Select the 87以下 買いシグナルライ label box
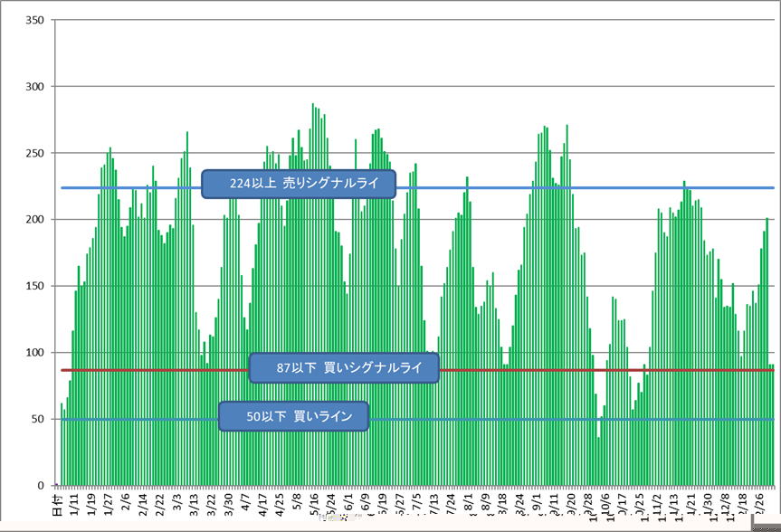 (344, 368)
